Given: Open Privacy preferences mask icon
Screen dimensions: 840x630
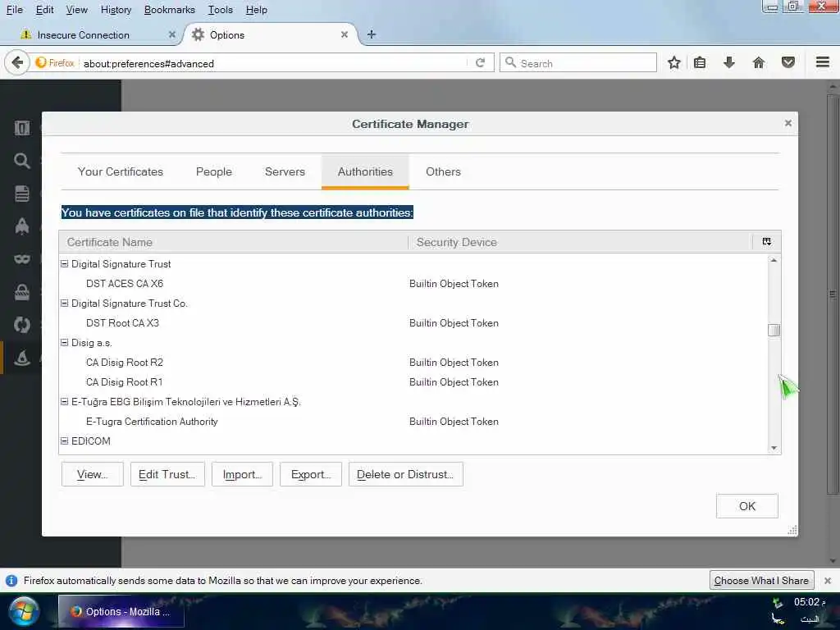Looking at the screenshot, I should (x=22, y=259).
